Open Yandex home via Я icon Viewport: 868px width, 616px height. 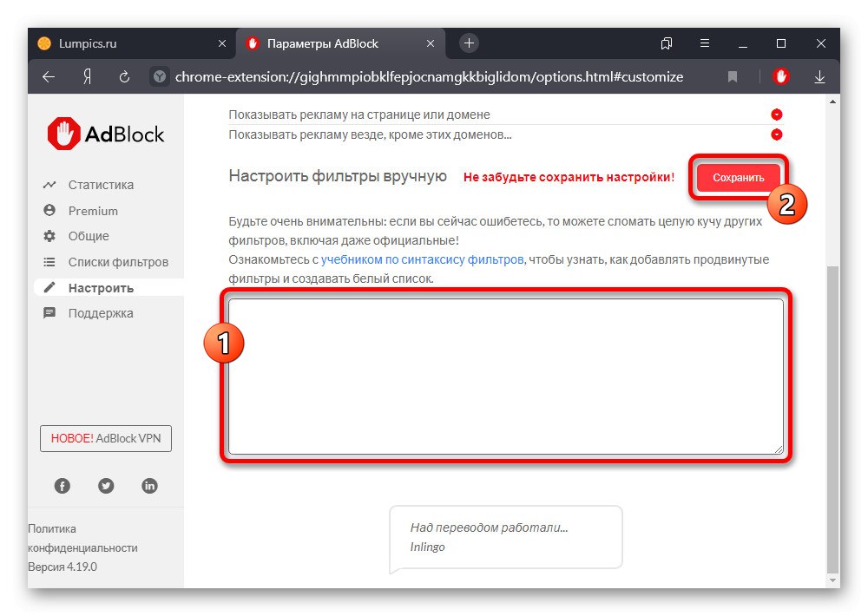tap(87, 77)
